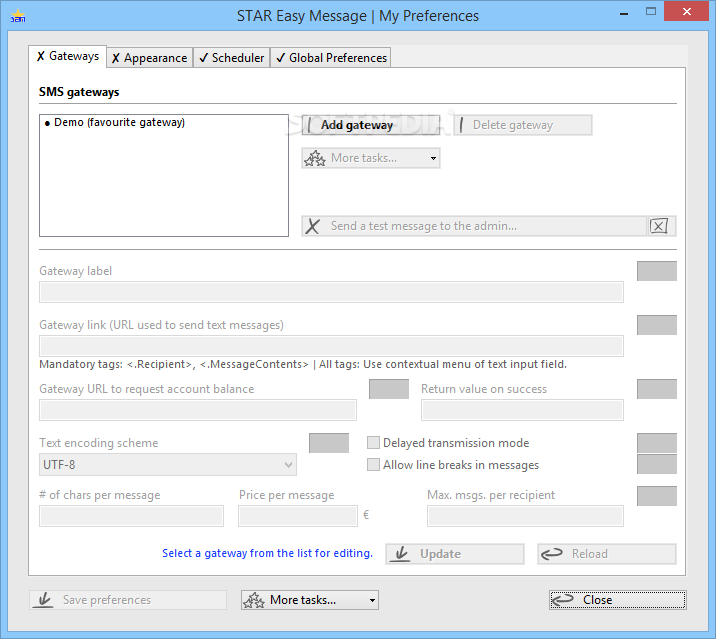The image size is (716, 639).
Task: Click the return arrow icon on Reload
Action: point(552,554)
